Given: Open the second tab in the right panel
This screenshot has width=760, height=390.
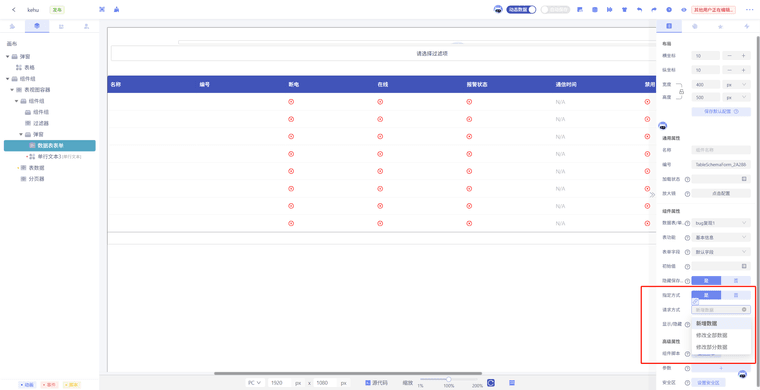Looking at the screenshot, I should point(695,26).
